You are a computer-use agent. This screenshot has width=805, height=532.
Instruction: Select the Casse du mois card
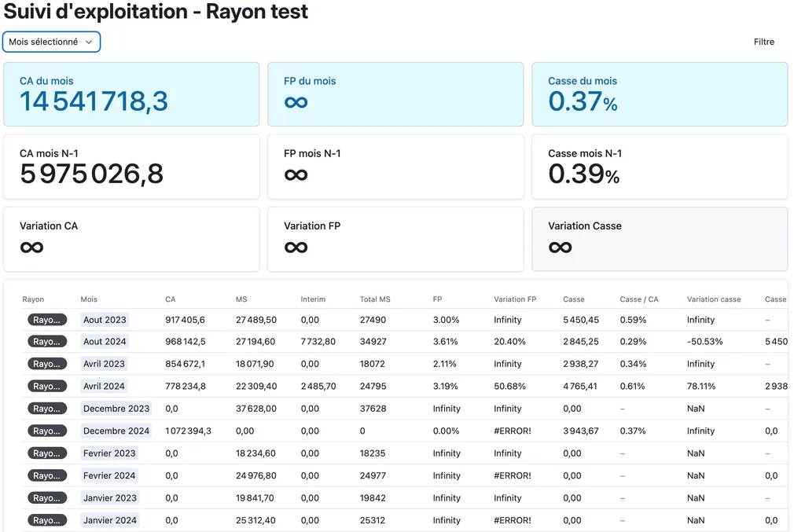point(660,94)
